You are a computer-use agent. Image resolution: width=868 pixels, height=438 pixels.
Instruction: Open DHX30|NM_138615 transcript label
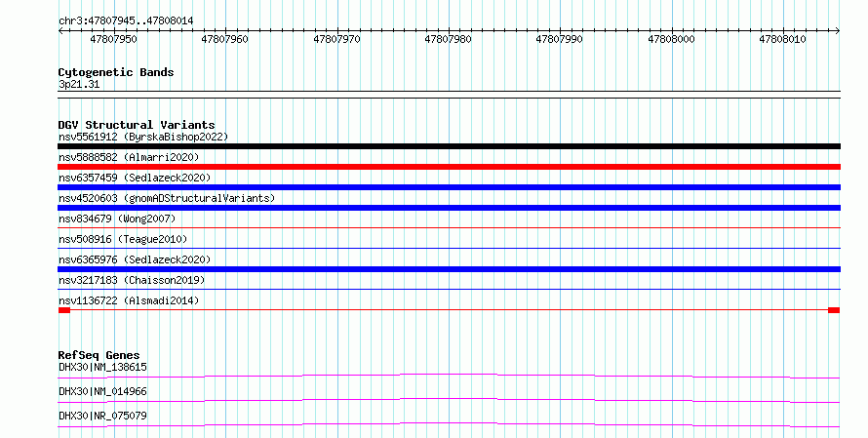102,367
